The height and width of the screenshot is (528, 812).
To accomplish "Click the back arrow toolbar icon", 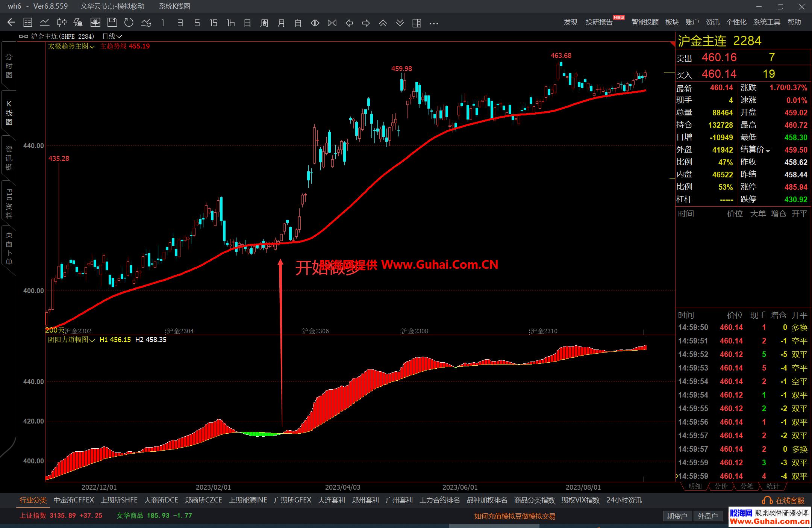I will click(11, 23).
